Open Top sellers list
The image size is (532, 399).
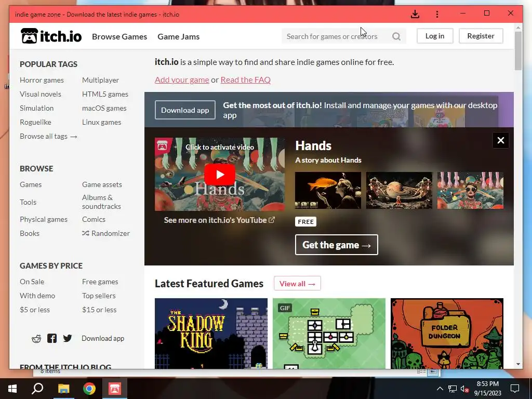[x=99, y=296]
